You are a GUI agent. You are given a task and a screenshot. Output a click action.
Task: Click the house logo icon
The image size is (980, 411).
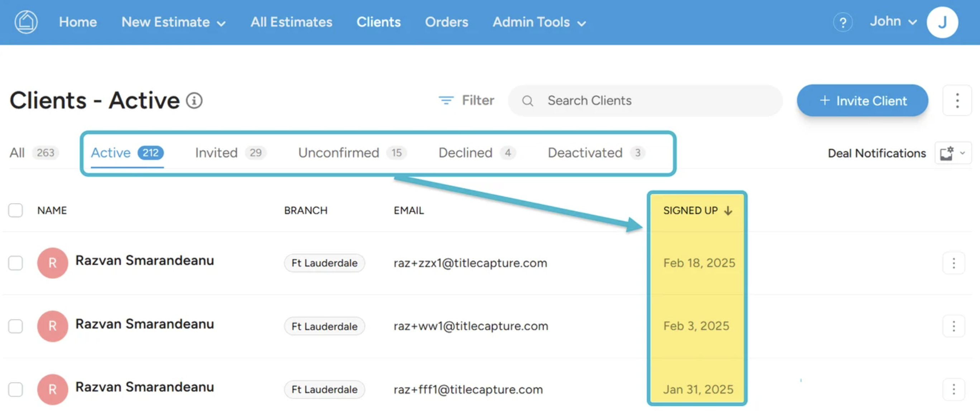pyautogui.click(x=26, y=22)
